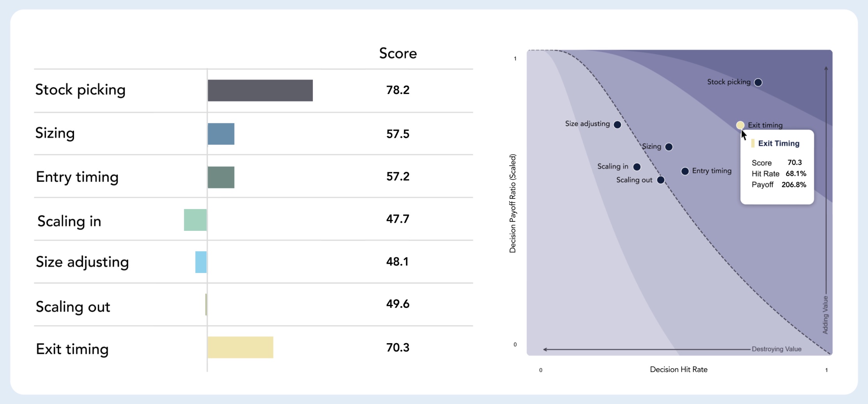Click the Size adjusting scatter dot
868x404 pixels.
617,124
